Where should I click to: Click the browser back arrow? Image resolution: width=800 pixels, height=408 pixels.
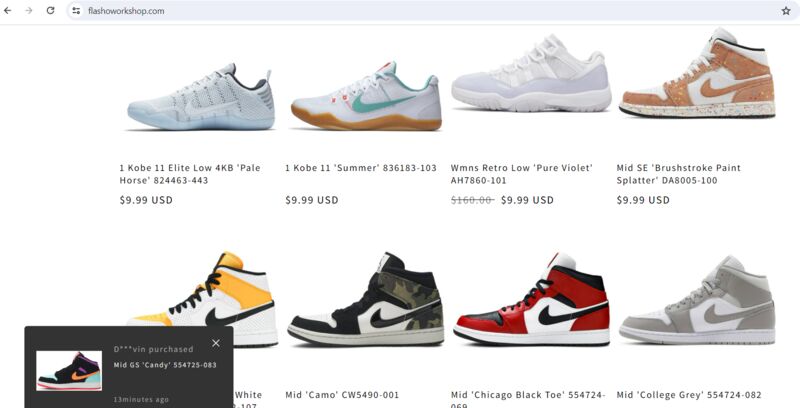pos(8,10)
